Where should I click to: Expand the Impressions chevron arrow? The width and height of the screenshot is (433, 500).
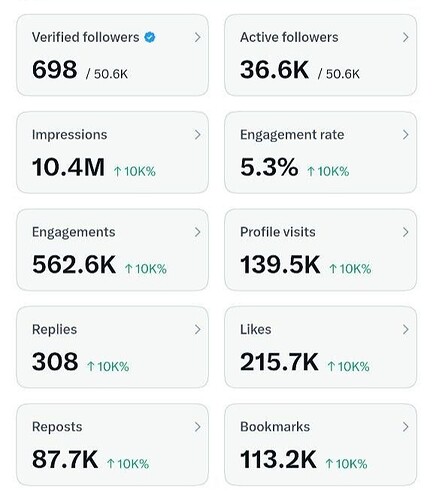pos(198,135)
